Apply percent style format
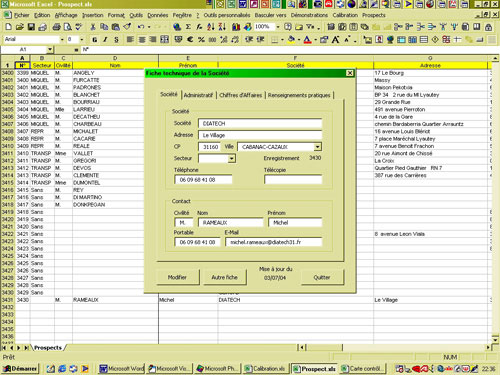 click(x=201, y=40)
